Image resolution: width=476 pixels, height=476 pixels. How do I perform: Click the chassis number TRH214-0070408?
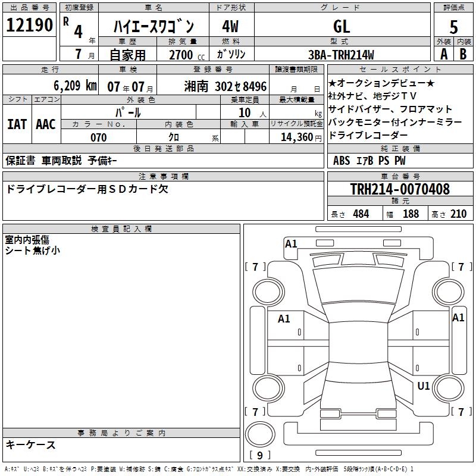(x=400, y=190)
